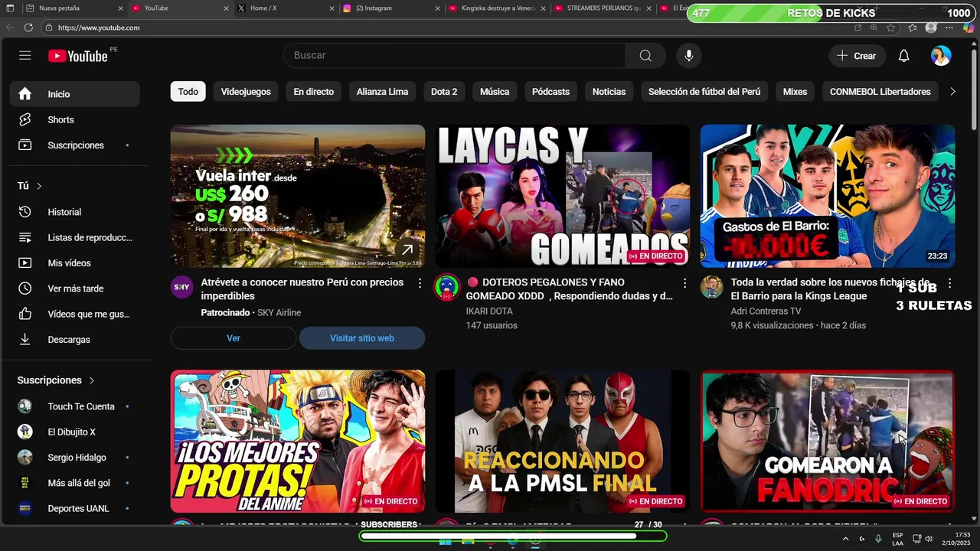Screen dimensions: 980x551
Task: Open the three-dot menu for the IKARI DOTA video
Action: point(684,283)
